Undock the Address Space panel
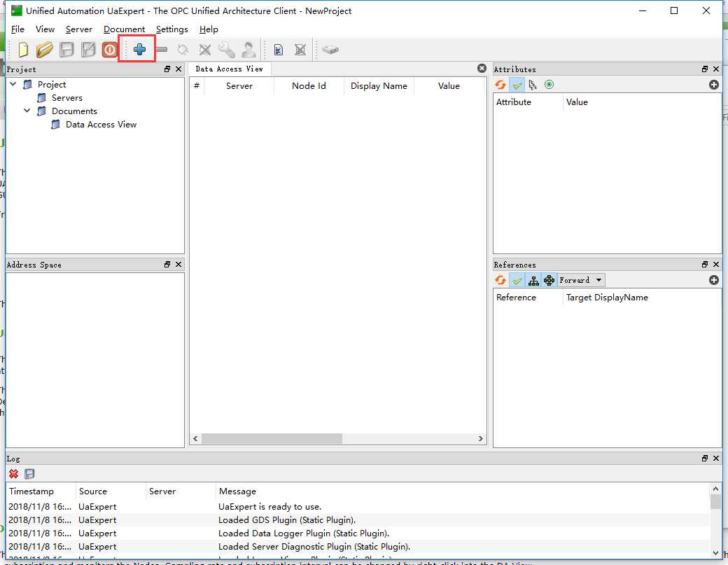Image resolution: width=728 pixels, height=565 pixels. tap(167, 264)
